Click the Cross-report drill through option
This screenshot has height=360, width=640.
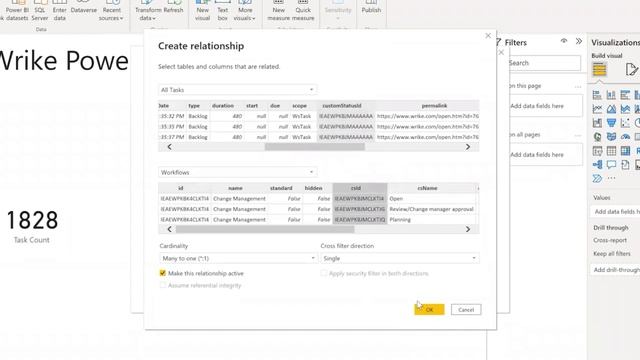[610, 240]
